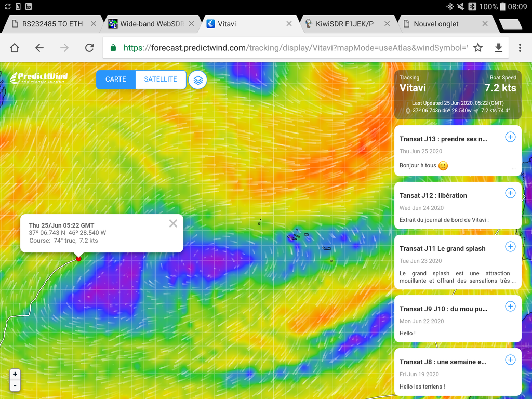Click the 08:09 clock
The height and width of the screenshot is (399, 532).
coord(517,7)
